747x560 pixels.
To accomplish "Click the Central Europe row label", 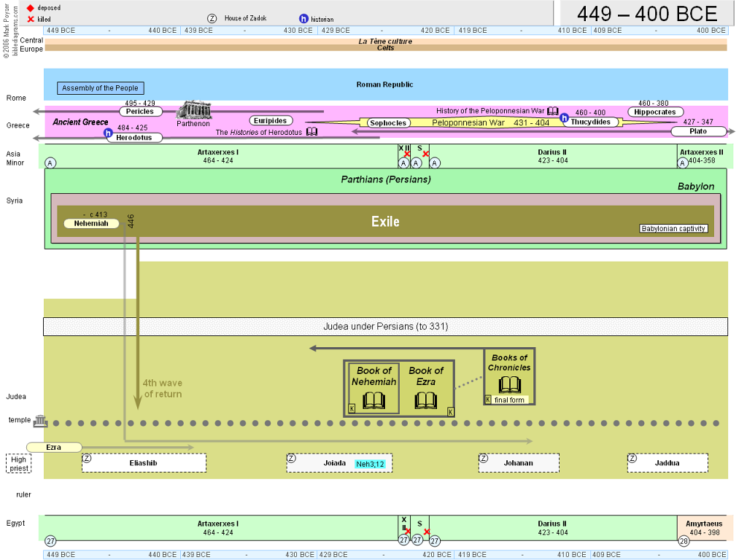I will (x=31, y=44).
